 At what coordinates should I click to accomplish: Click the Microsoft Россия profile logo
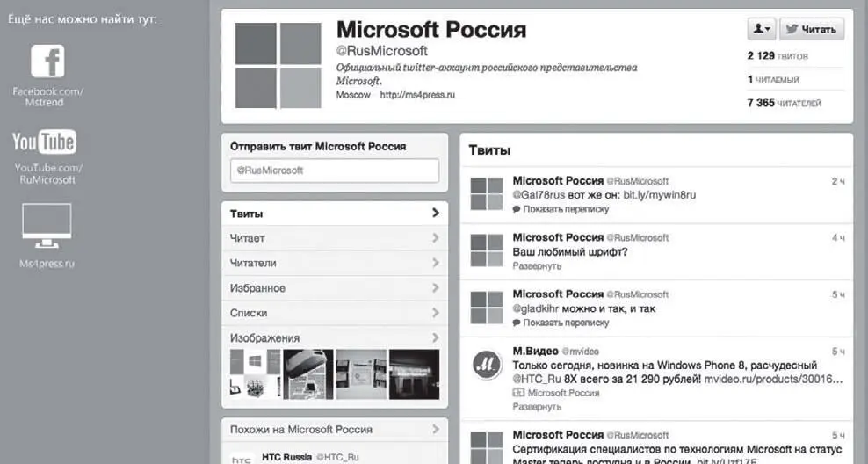[x=278, y=65]
